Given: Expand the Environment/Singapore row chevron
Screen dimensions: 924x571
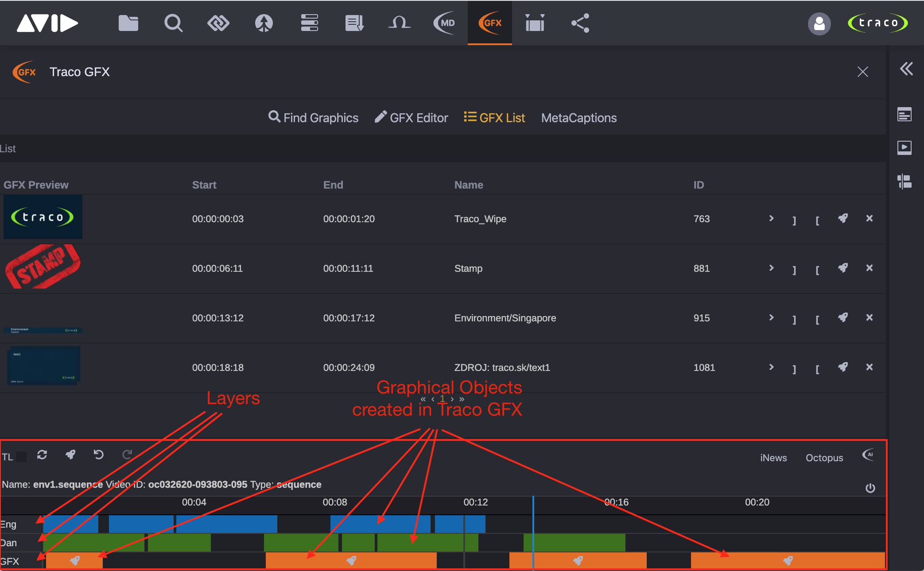Looking at the screenshot, I should point(772,317).
